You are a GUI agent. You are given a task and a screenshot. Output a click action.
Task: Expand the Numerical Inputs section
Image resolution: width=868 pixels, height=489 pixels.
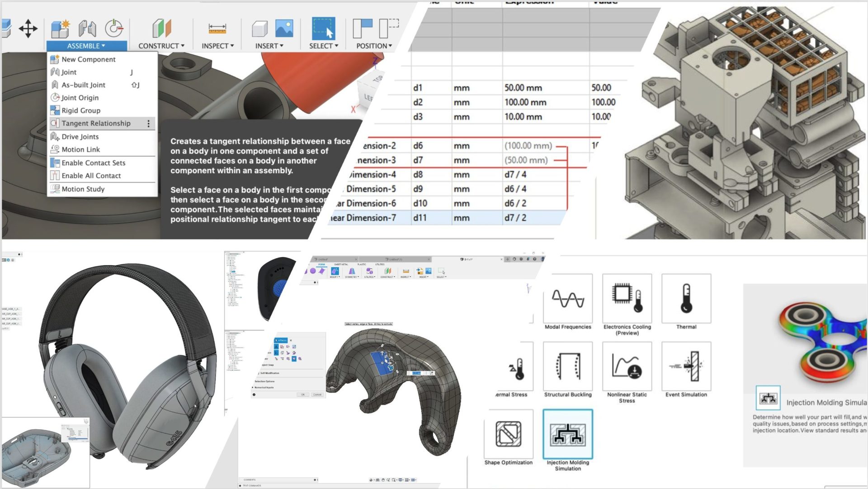(263, 387)
